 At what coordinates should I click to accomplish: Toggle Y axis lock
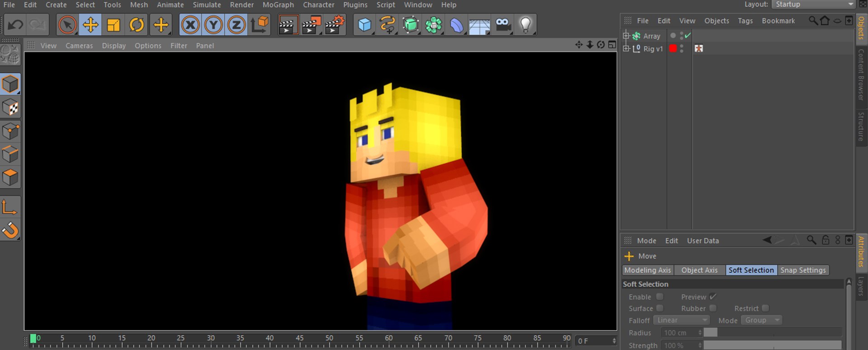[x=213, y=24]
